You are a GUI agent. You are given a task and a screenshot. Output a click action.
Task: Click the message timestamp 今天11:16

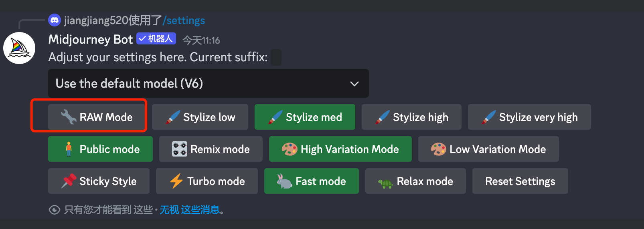coord(201,40)
